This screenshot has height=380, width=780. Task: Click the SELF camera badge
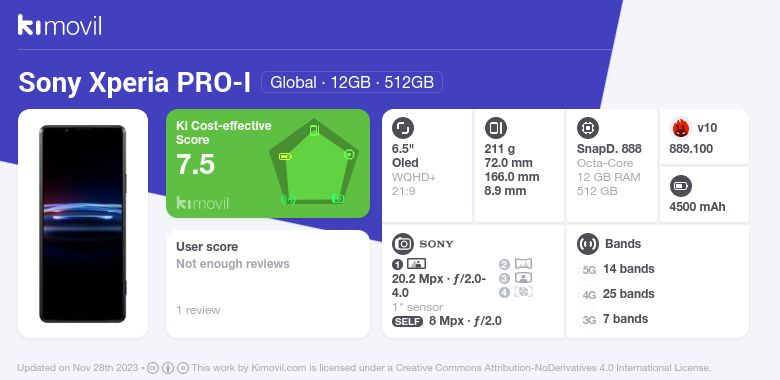(x=407, y=321)
